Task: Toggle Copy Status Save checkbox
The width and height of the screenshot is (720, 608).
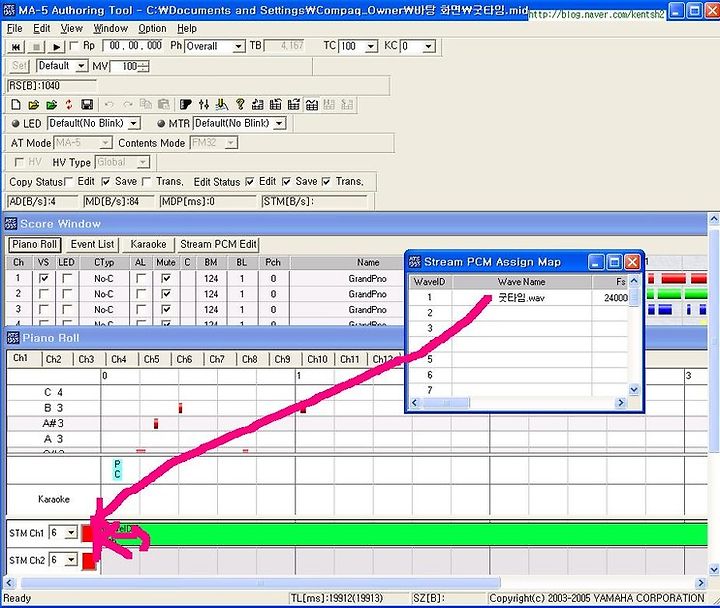Action: (x=106, y=182)
